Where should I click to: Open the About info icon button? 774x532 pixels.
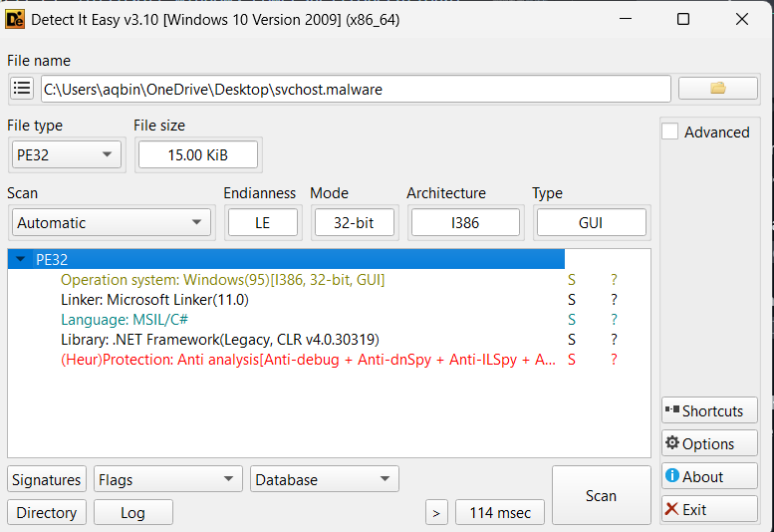click(709, 476)
